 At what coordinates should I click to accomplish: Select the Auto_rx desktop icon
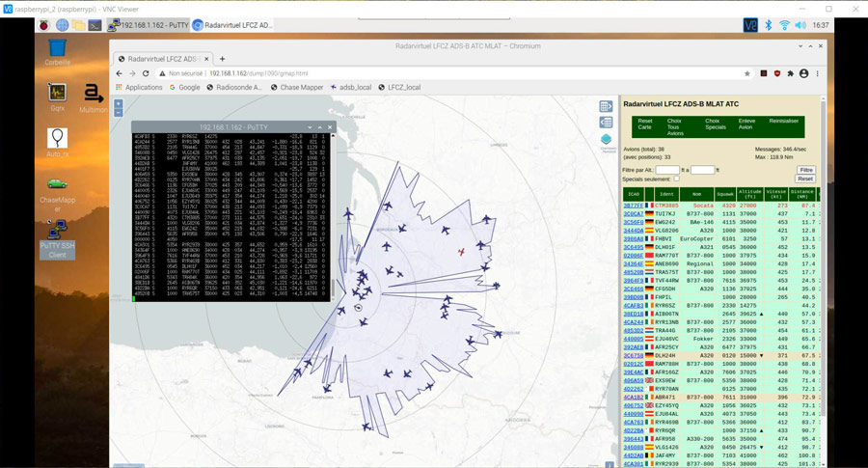tap(58, 143)
